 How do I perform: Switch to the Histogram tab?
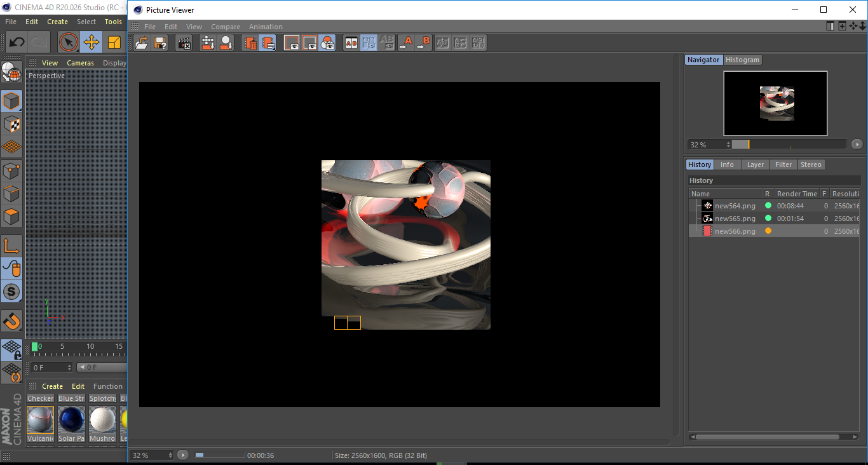click(x=742, y=60)
